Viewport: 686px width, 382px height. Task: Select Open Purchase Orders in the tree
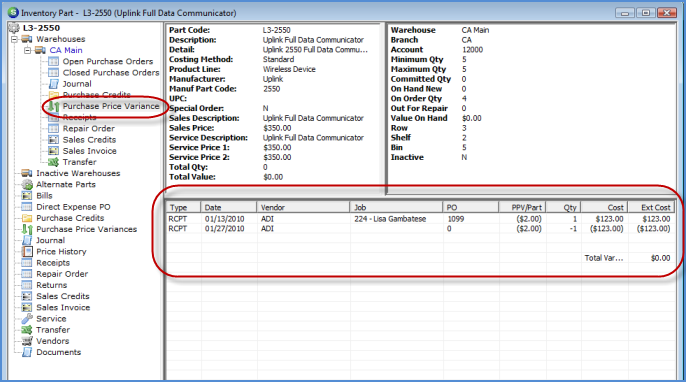108,61
